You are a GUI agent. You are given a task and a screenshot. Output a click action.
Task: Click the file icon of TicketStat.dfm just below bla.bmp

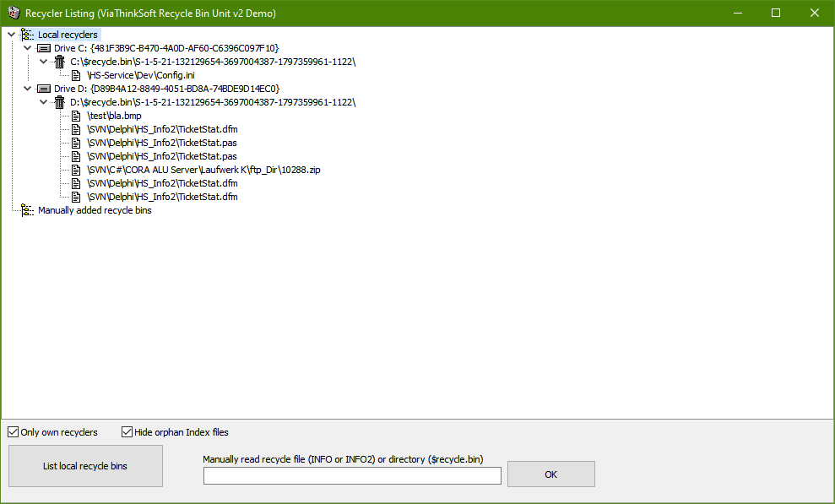[x=76, y=129]
